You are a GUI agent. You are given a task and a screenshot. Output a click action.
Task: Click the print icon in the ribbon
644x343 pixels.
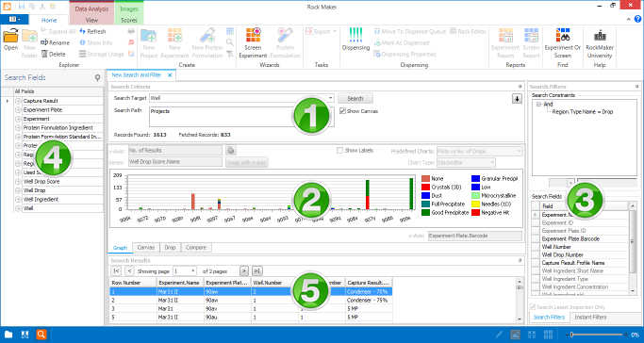[131, 32]
